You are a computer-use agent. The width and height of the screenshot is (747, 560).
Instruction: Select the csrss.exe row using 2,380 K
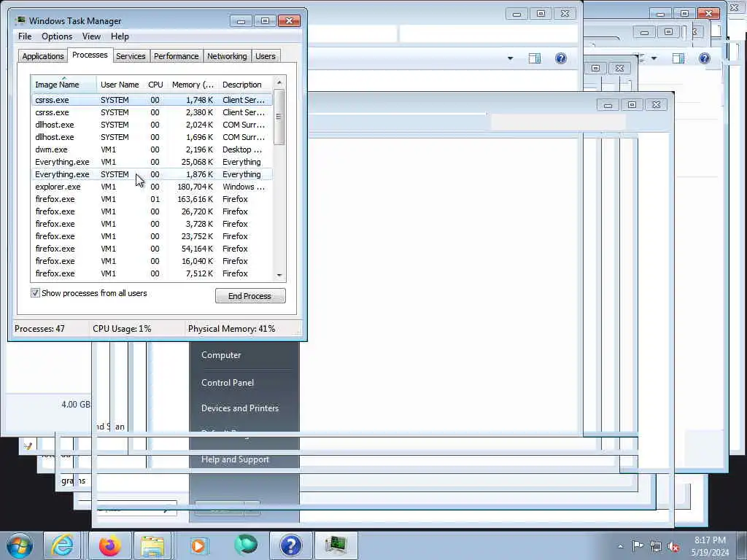[x=152, y=112]
